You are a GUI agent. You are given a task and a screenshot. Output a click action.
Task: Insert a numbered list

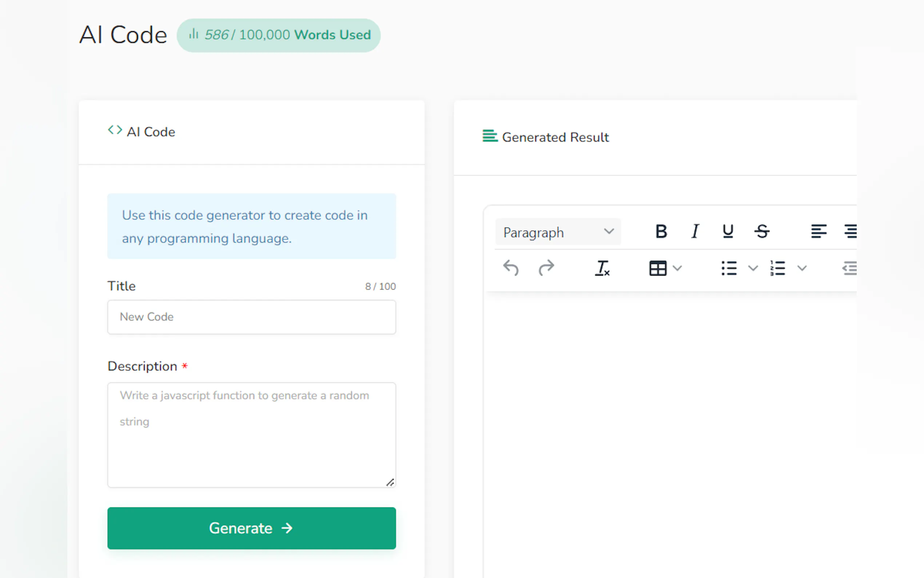coord(778,268)
